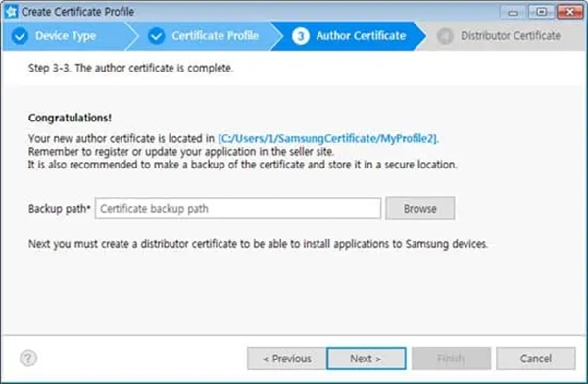Proceed with the Next button
The width and height of the screenshot is (588, 384).
[366, 359]
